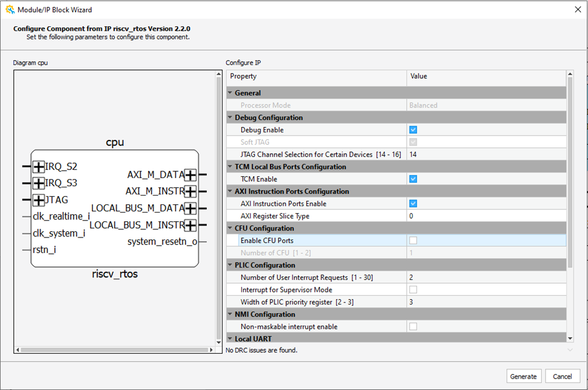
Task: Select Non-maskable interrupt enable label
Action: click(x=289, y=327)
